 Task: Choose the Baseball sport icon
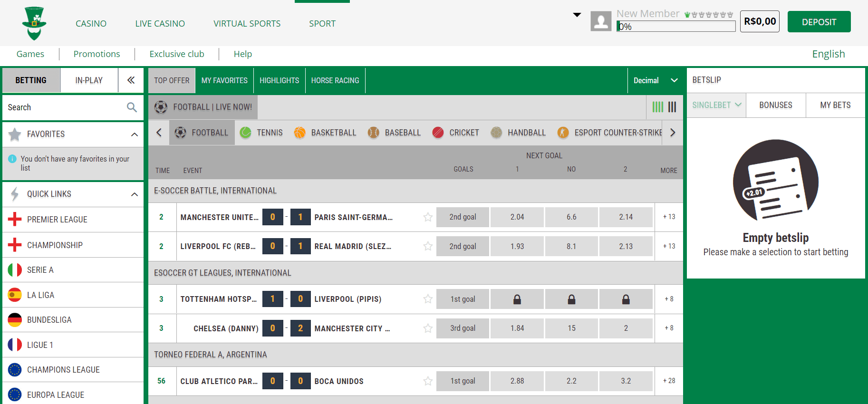[x=374, y=133]
